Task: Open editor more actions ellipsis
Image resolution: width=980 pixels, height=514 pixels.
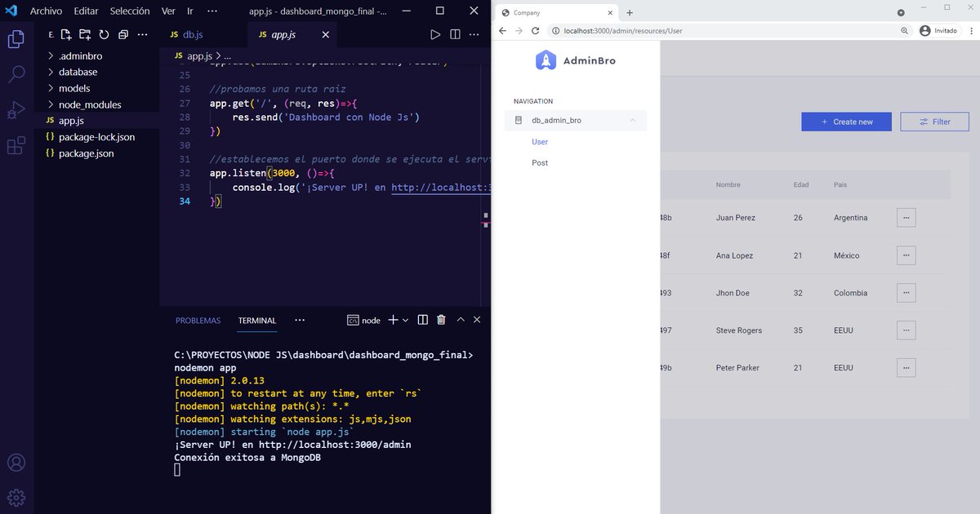Action: pyautogui.click(x=475, y=35)
